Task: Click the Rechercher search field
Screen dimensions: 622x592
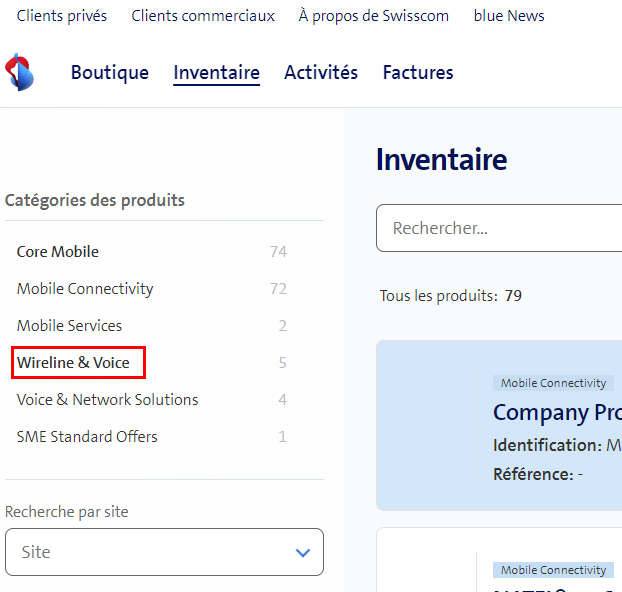Action: tap(500, 229)
